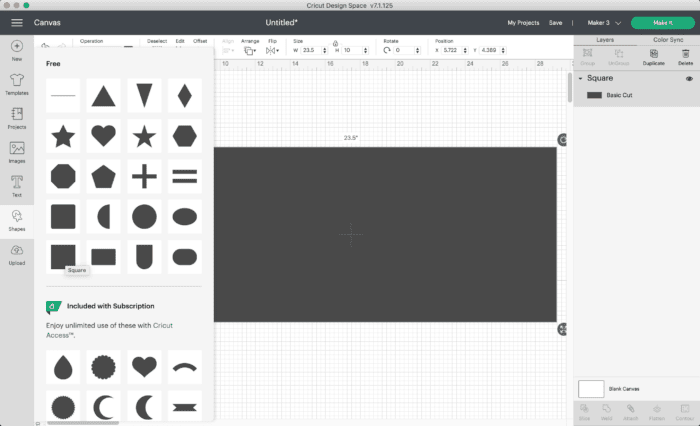This screenshot has width=700, height=426.
Task: Open the Maker 3 machine dropdown
Action: pos(604,22)
